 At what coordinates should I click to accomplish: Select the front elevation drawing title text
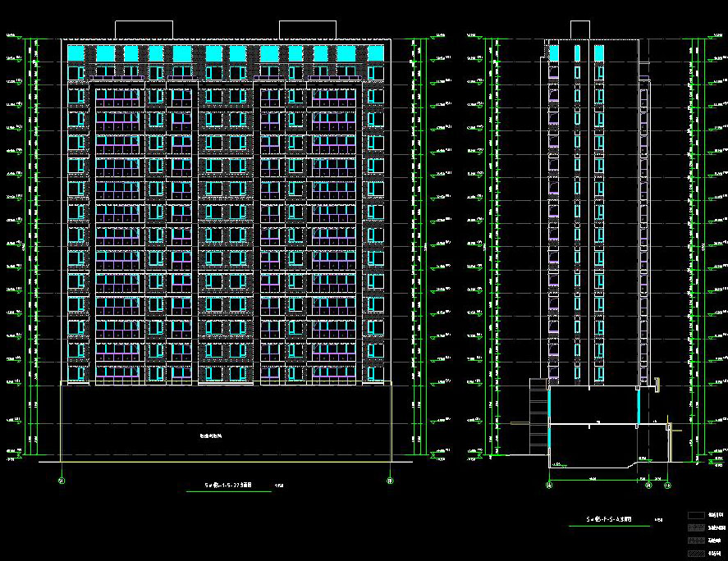tap(228, 485)
